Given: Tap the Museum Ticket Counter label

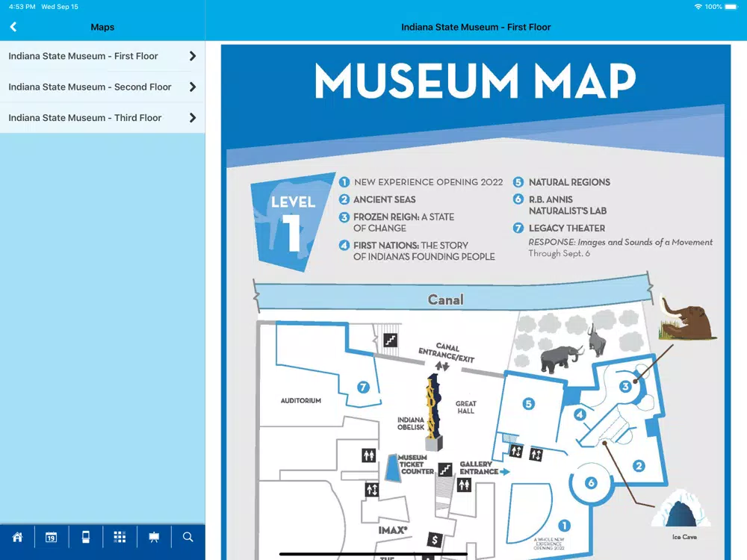Looking at the screenshot, I should [416, 464].
